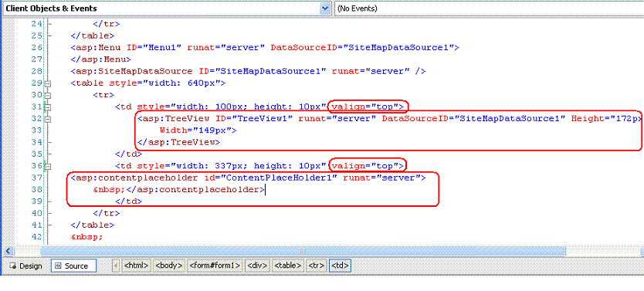This screenshot has width=644, height=291.
Task: Click the </asp:TreeView> closing tag
Action: click(x=178, y=143)
